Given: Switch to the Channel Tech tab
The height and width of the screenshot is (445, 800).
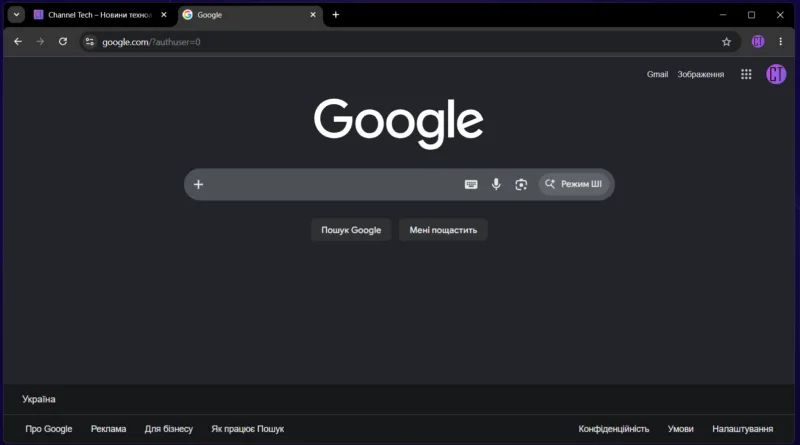Looking at the screenshot, I should click(x=101, y=15).
